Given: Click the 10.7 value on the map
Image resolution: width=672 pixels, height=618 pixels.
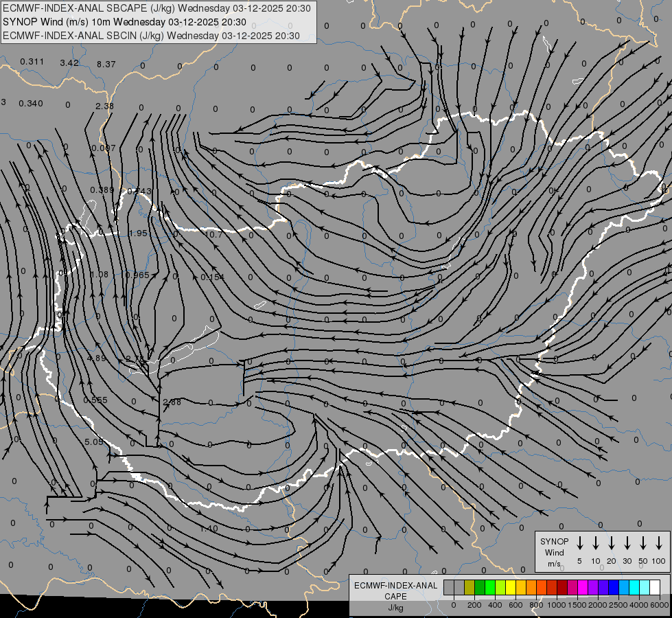Looking at the screenshot, I should tap(213, 235).
